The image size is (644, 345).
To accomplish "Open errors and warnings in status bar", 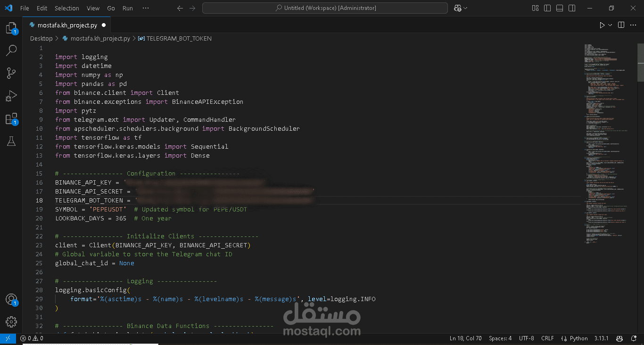I will point(32,338).
